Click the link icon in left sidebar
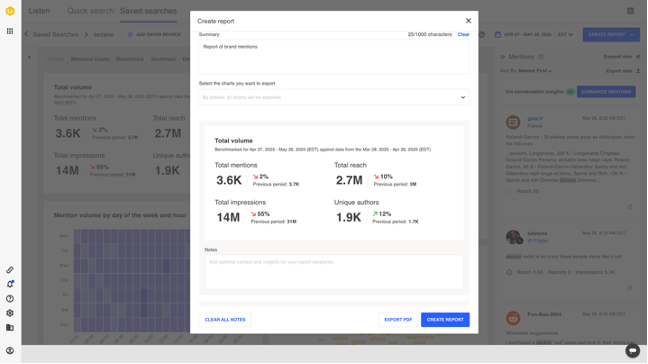Viewport: 648px width, 364px height. (x=10, y=270)
